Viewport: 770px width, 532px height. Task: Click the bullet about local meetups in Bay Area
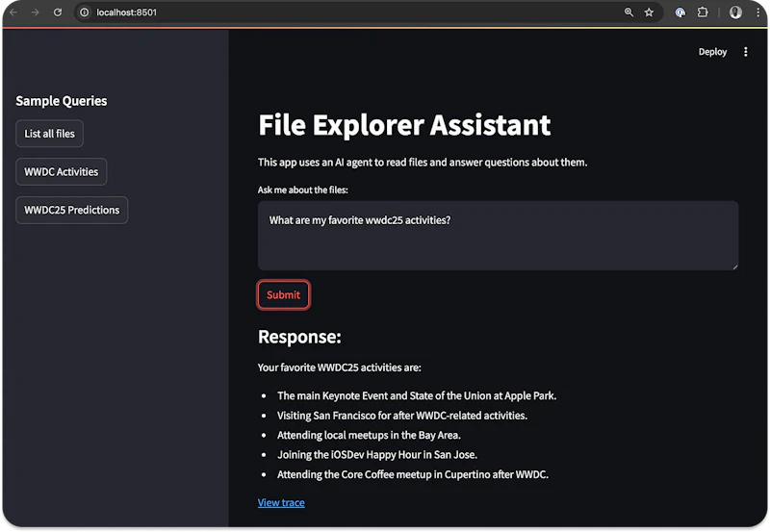point(369,436)
